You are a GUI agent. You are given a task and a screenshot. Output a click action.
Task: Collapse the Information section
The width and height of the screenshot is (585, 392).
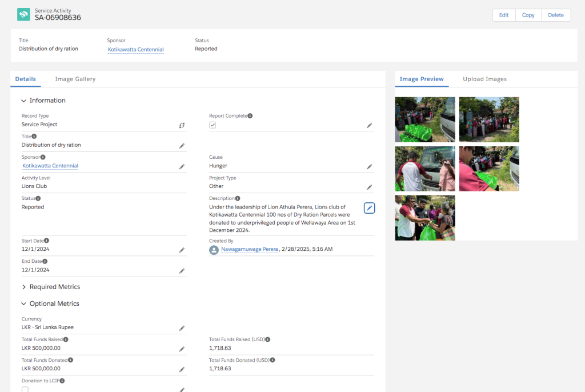(x=23, y=101)
